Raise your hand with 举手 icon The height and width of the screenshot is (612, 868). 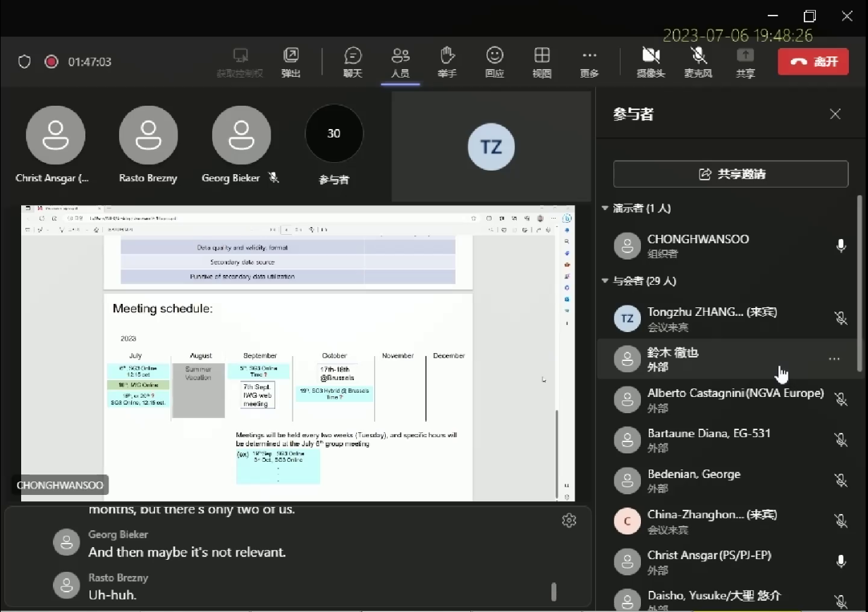coord(447,62)
